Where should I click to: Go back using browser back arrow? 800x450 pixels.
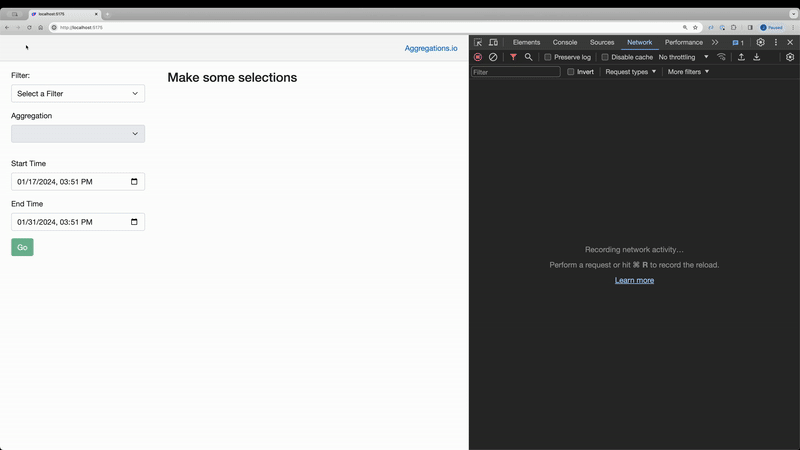pyautogui.click(x=7, y=28)
